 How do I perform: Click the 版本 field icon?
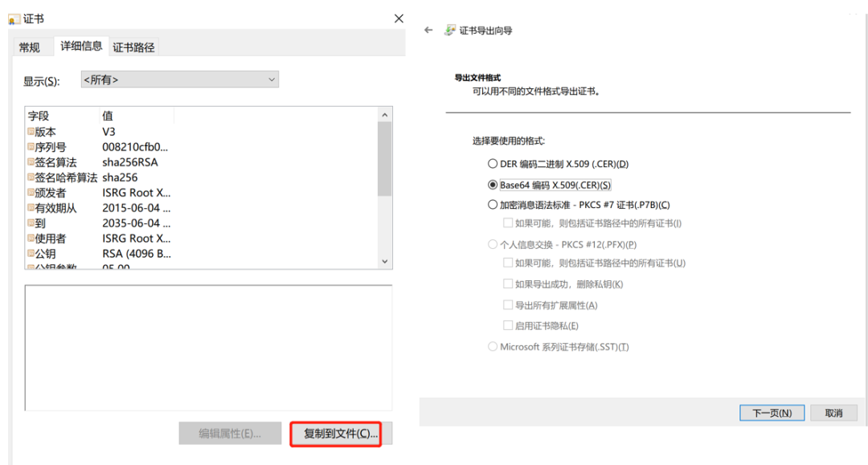tap(31, 132)
